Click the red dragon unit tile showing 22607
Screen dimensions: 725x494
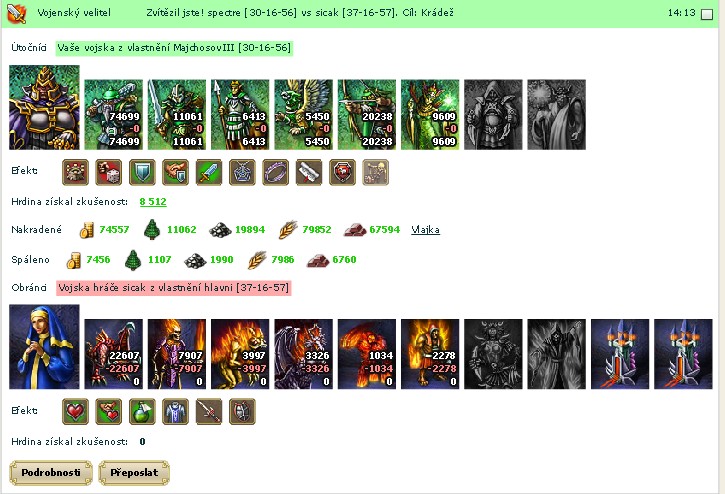(x=114, y=354)
